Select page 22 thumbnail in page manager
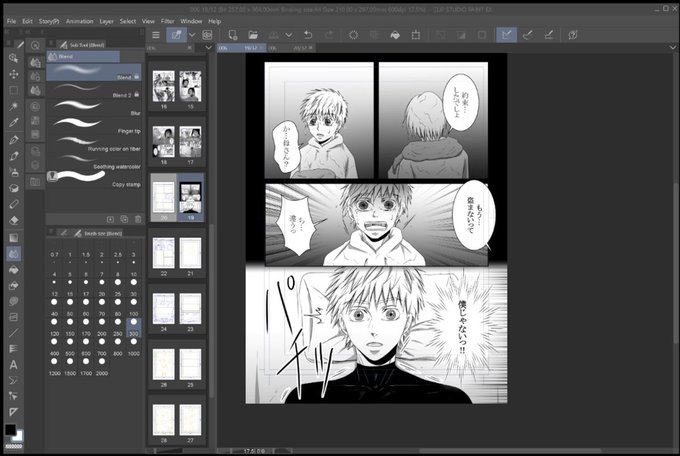The image size is (680, 456). pos(163,253)
